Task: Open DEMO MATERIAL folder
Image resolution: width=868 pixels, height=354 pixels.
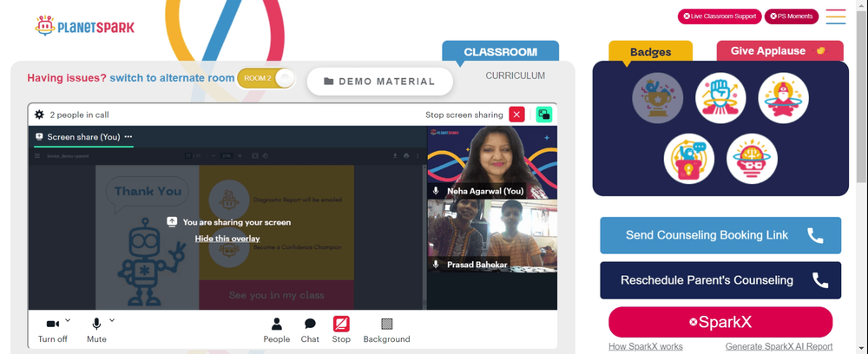Action: 380,82
